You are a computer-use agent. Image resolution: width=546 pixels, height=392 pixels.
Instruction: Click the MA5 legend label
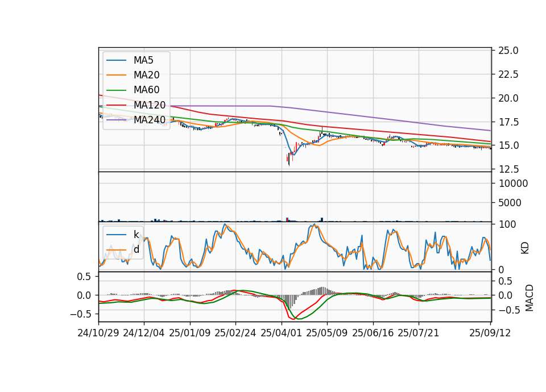pos(143,60)
